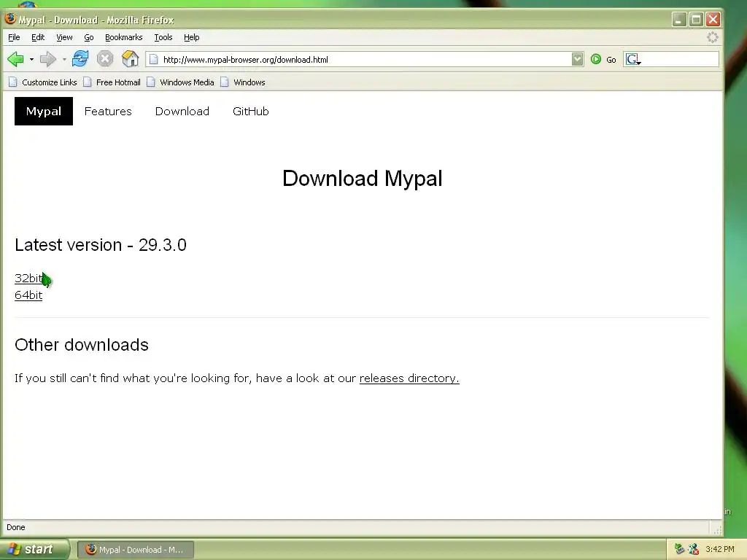Open the Free Hotmail bookmark

tap(112, 82)
